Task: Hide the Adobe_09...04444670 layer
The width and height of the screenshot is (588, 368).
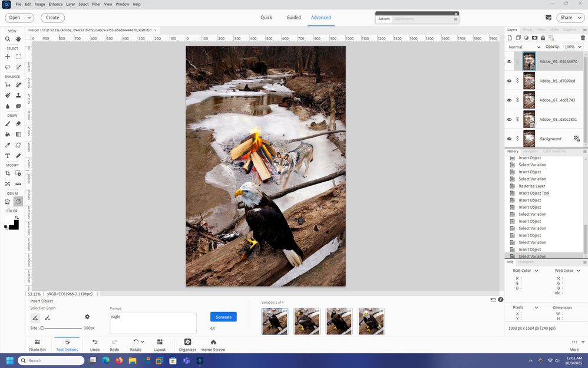Action: coord(509,61)
